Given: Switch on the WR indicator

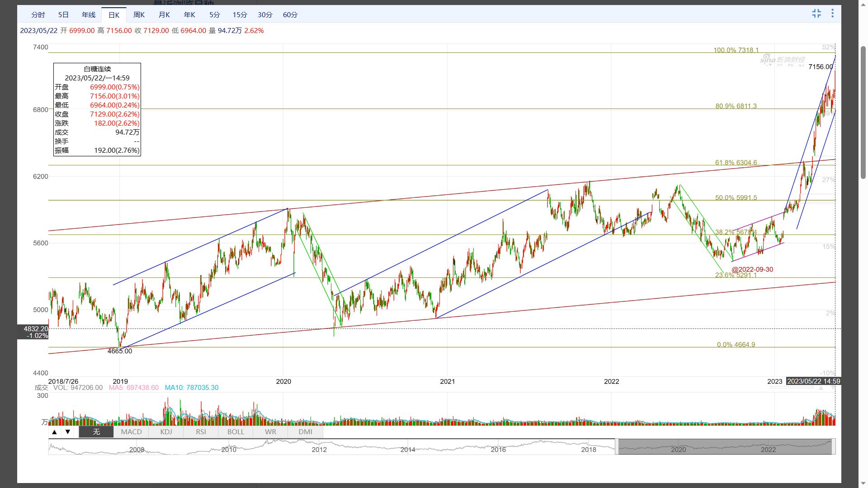Looking at the screenshot, I should [270, 432].
